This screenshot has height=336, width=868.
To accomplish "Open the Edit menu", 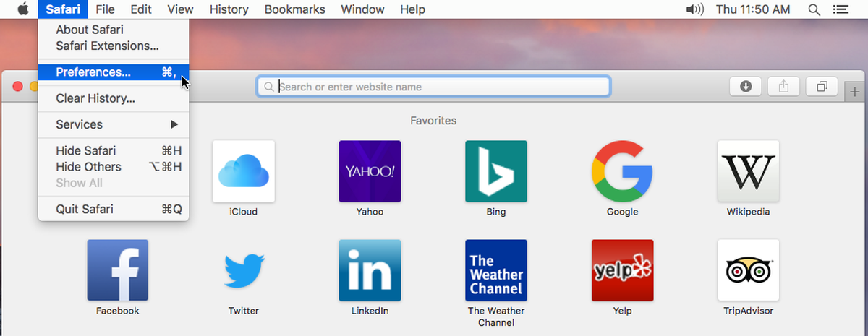I will 141,9.
